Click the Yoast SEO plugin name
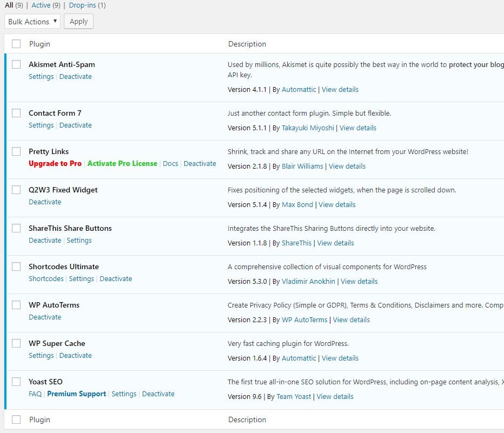504x433 pixels. pyautogui.click(x=45, y=382)
